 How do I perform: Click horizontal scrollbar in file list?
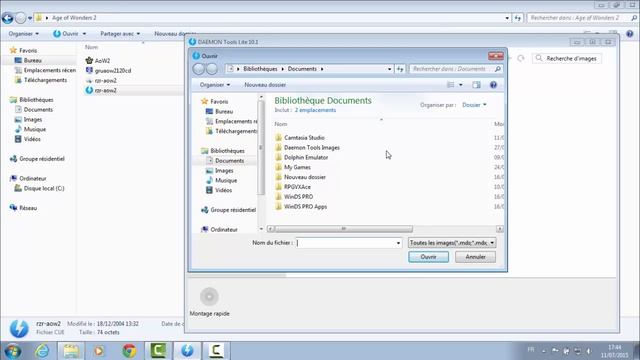tap(343, 229)
